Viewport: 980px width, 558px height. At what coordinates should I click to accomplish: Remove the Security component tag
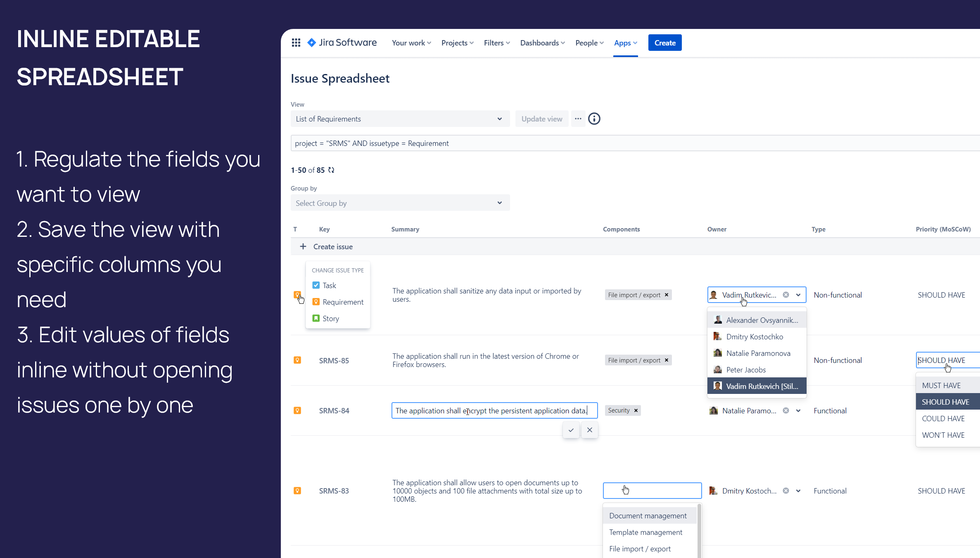pyautogui.click(x=636, y=410)
